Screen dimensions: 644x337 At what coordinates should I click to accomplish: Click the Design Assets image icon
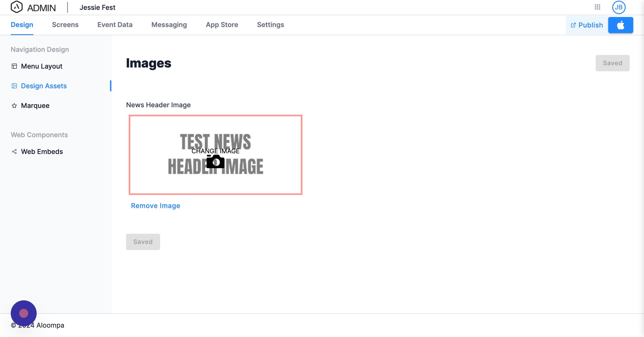[x=14, y=86]
